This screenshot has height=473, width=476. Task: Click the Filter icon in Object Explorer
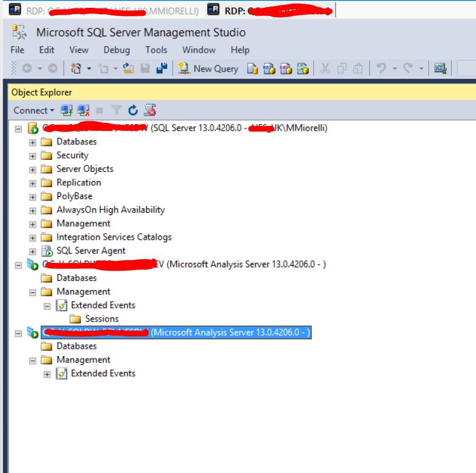coord(116,110)
